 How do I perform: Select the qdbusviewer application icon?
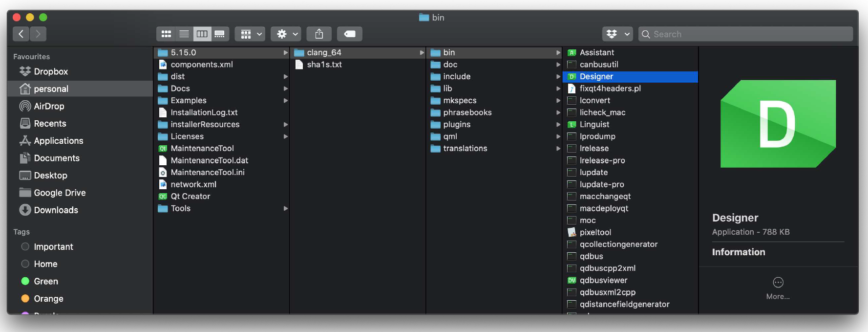[572, 280]
